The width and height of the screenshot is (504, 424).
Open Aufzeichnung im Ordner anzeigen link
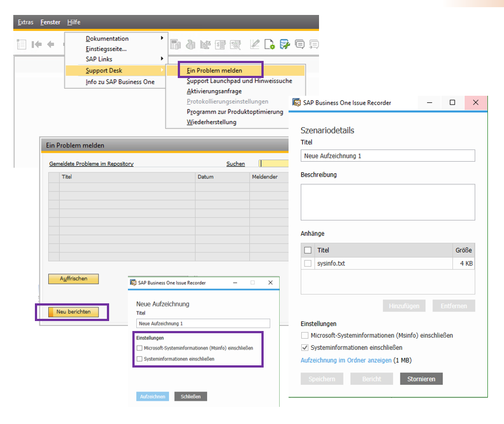pyautogui.click(x=346, y=360)
